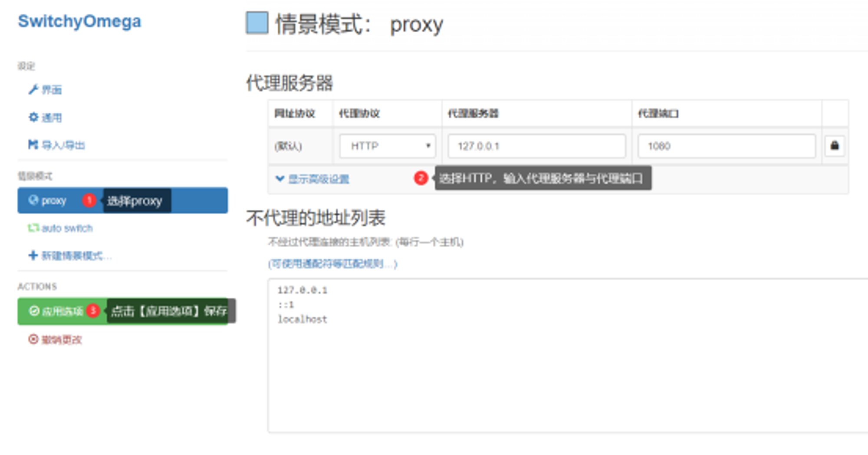This screenshot has width=868, height=455.
Task: Click the plus icon for 新建情景模式
Action: 33,255
